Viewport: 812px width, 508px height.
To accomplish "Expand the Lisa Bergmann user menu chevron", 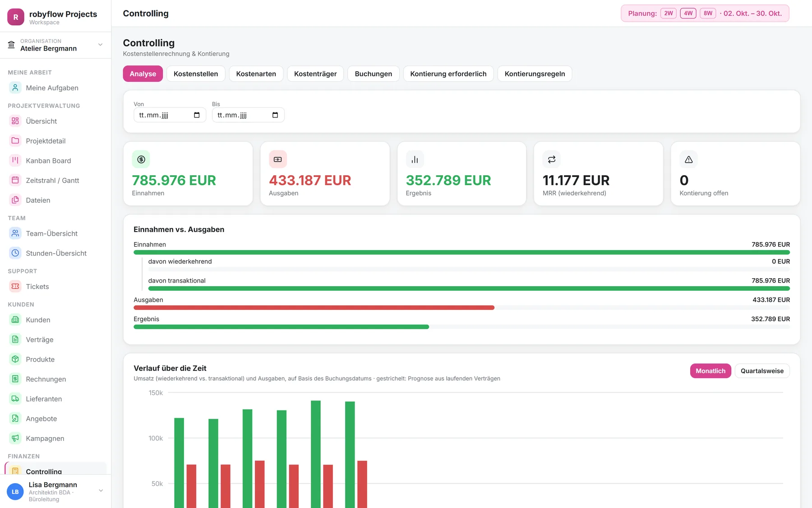I will click(101, 491).
